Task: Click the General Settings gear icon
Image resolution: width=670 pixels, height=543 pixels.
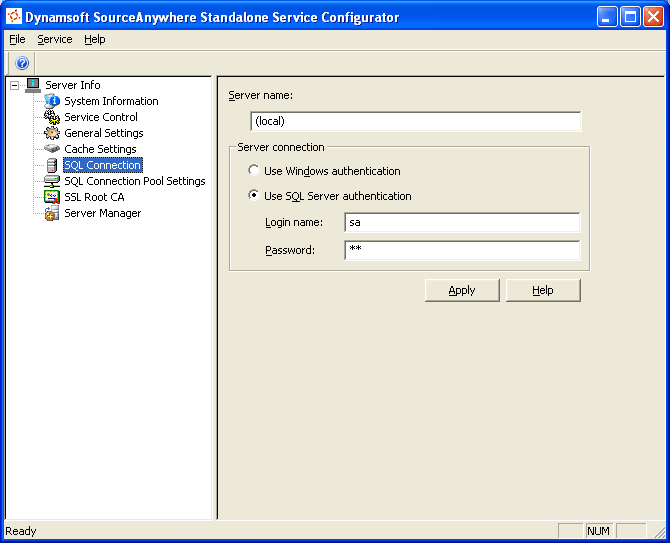Action: (x=52, y=133)
